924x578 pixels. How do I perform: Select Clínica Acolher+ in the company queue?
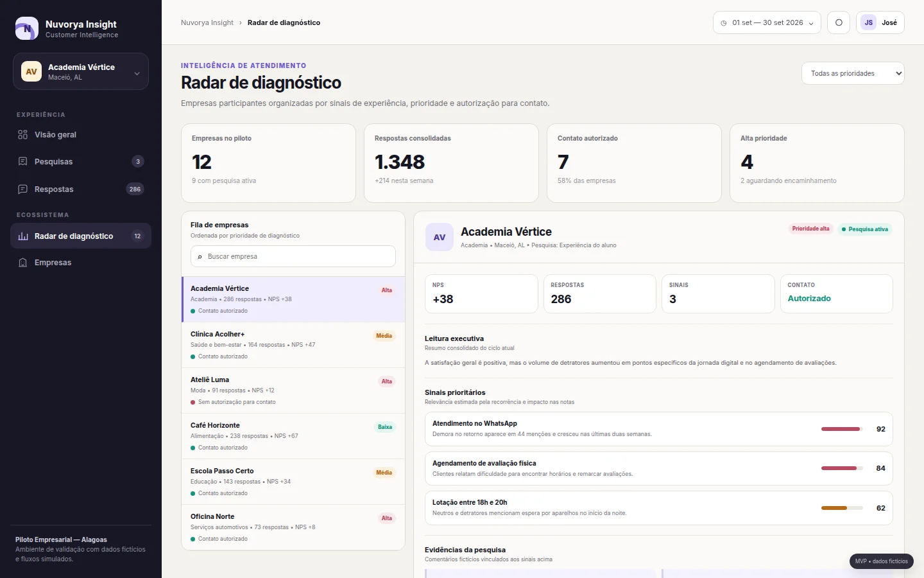click(x=293, y=345)
